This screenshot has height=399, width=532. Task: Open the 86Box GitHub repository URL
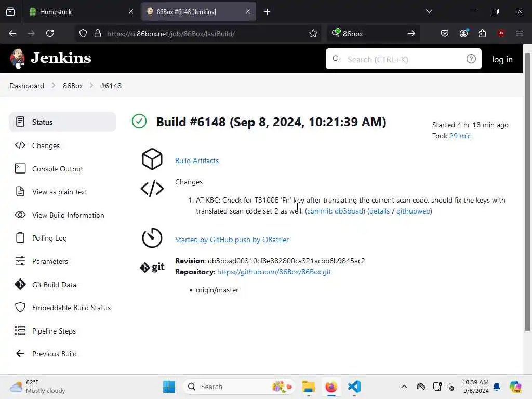pos(274,272)
